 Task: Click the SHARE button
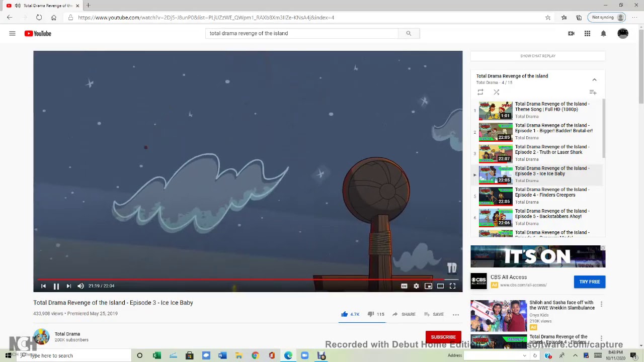point(404,314)
